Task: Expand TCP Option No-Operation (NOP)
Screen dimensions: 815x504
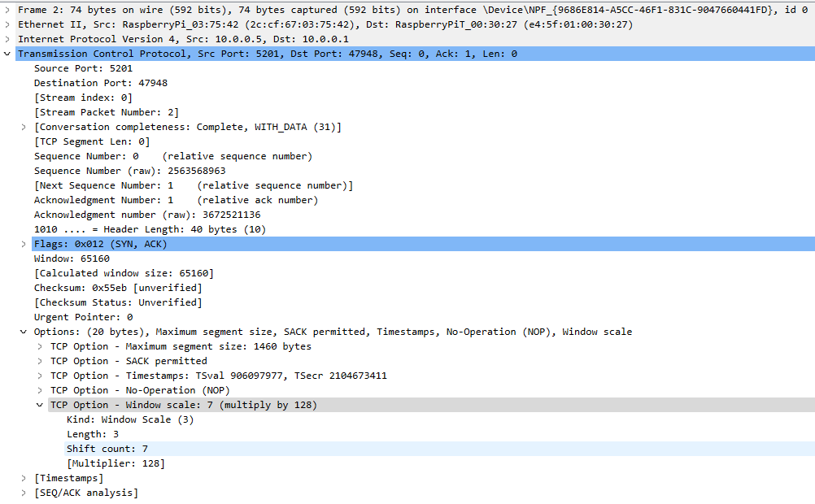Action: pyautogui.click(x=40, y=390)
